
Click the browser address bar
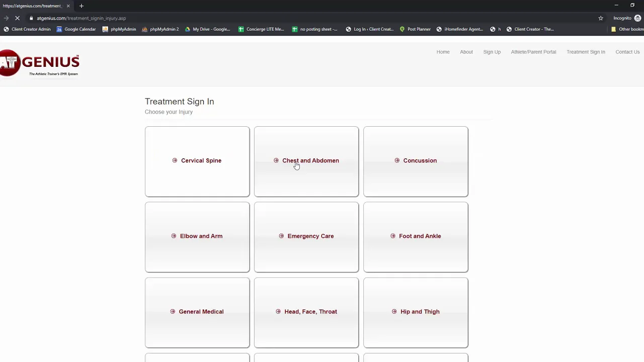(x=312, y=18)
